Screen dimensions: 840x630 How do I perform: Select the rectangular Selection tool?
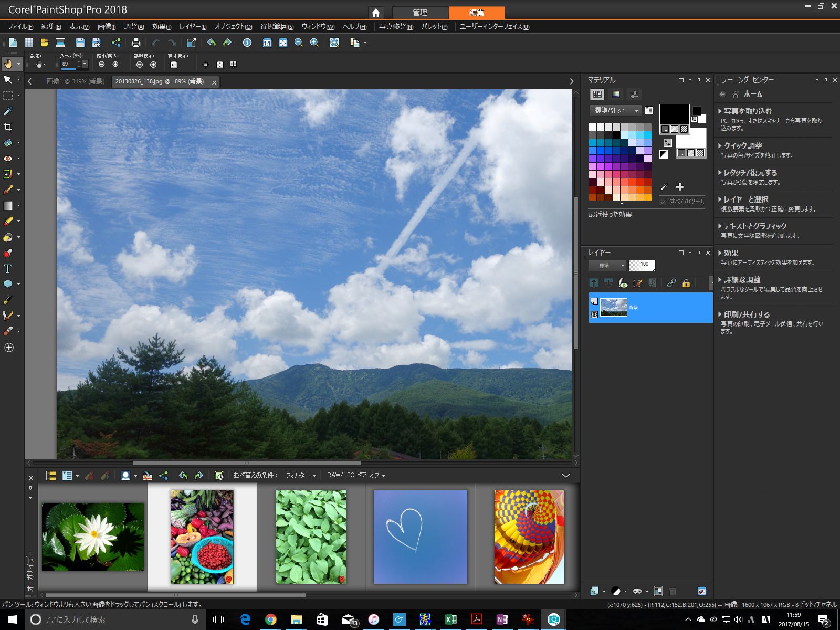[8, 96]
